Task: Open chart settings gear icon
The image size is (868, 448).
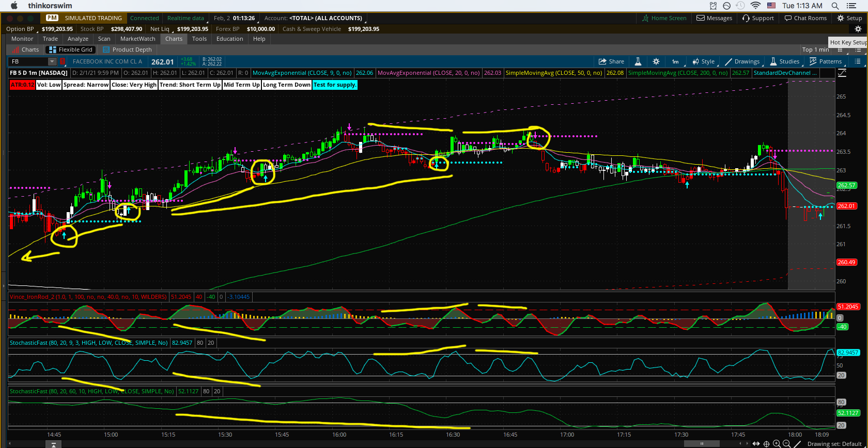Action: (656, 61)
